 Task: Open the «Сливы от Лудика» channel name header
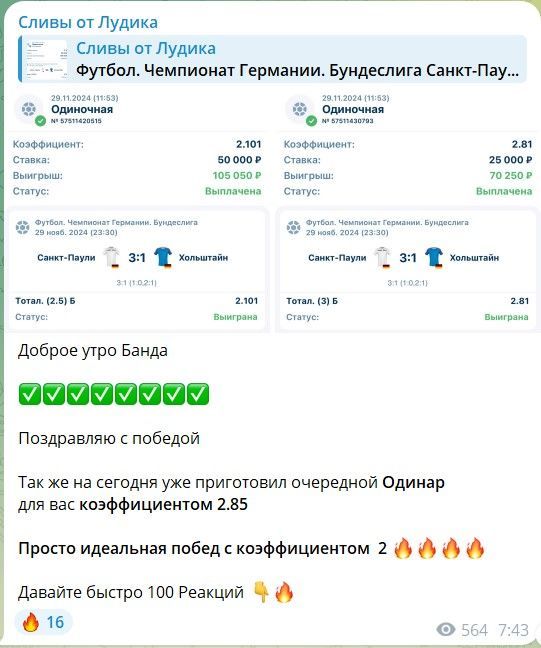88,22
